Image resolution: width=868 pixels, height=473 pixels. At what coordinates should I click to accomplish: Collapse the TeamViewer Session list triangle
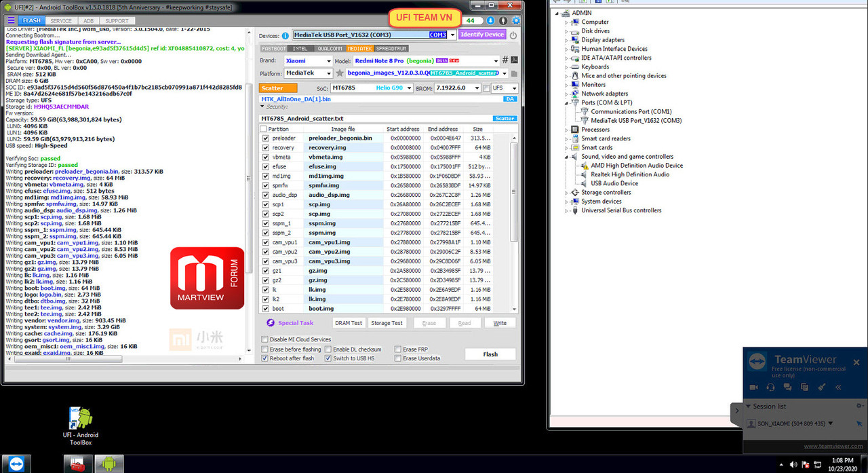[x=749, y=406]
